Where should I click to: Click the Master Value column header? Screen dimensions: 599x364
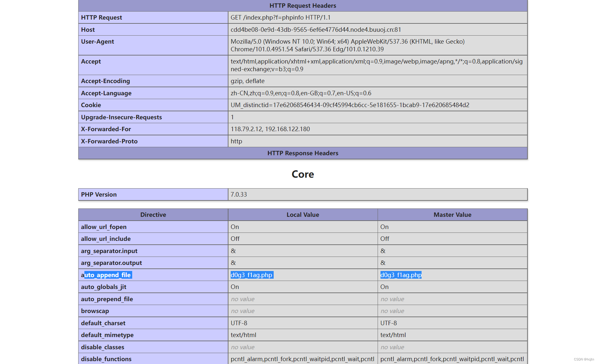452,215
